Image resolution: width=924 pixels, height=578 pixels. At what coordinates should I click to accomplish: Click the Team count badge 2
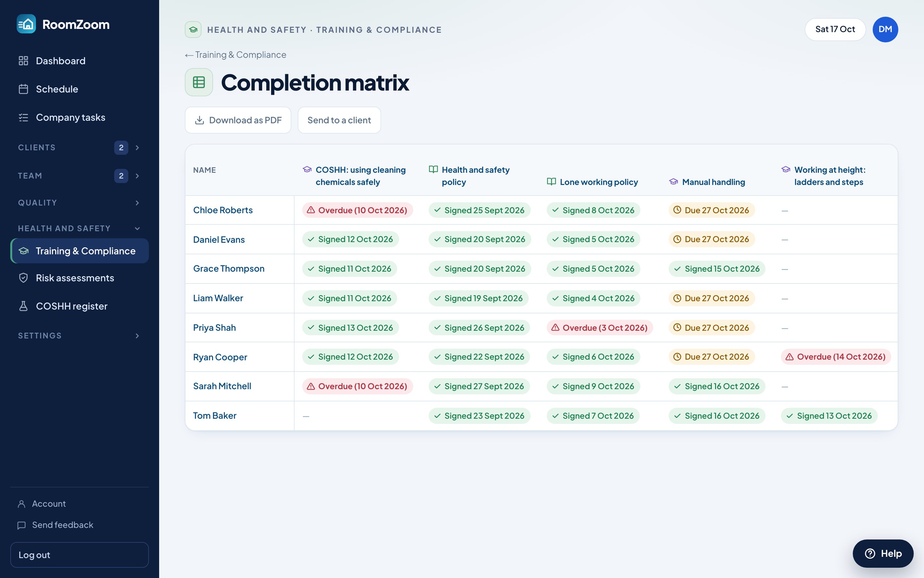point(121,176)
